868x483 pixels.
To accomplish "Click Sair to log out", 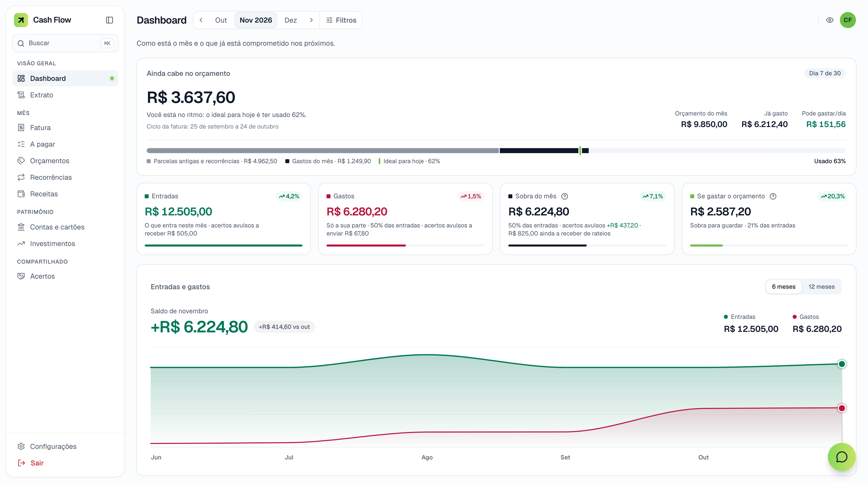I will (65, 463).
